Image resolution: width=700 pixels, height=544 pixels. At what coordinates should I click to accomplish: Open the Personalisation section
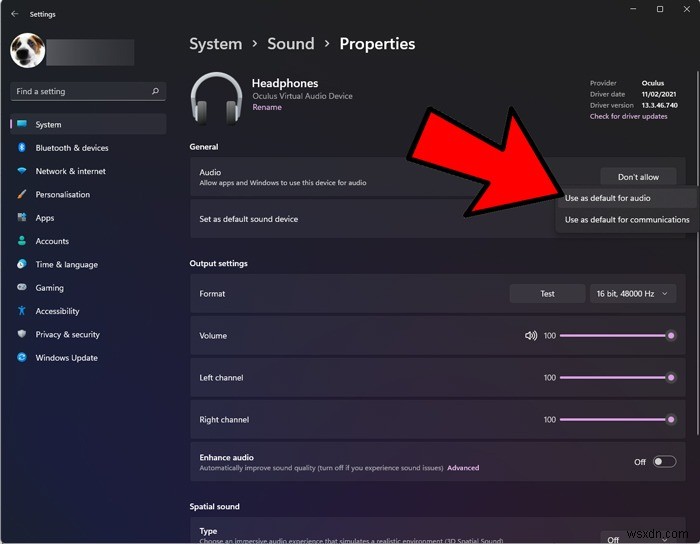click(x=62, y=195)
